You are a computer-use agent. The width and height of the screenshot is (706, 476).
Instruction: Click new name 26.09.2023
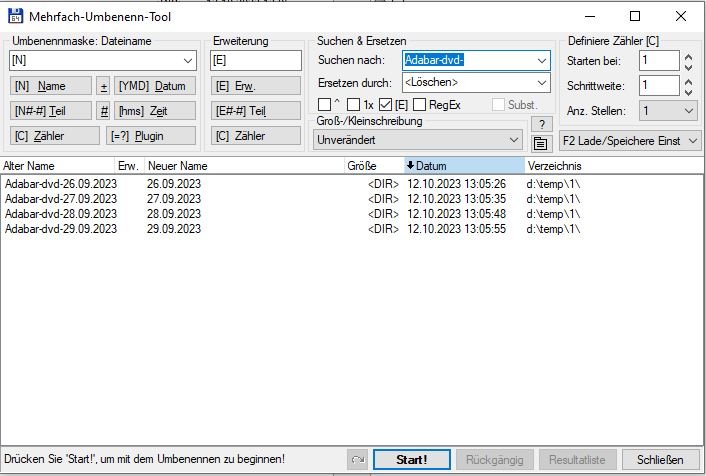[x=174, y=184]
